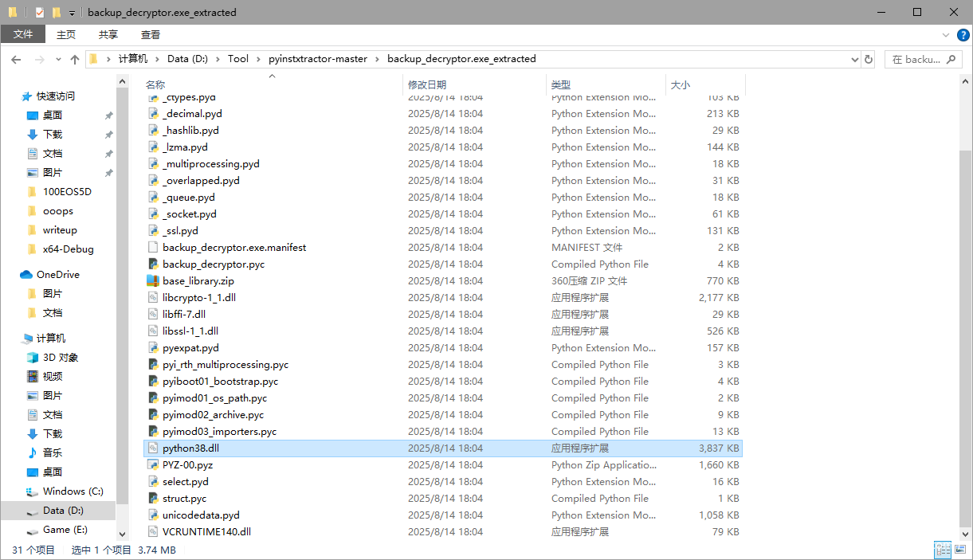Open the recent locations dropdown arrow
Viewport: 973px width, 560px height.
click(x=58, y=60)
